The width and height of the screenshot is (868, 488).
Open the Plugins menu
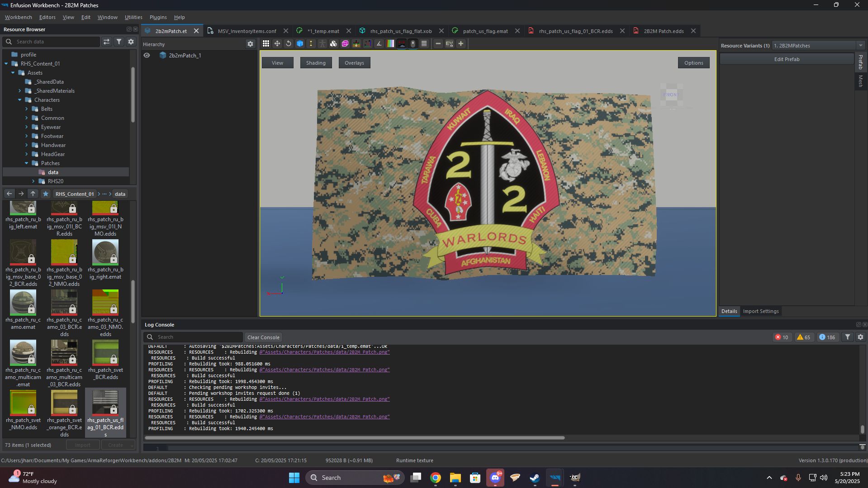157,17
